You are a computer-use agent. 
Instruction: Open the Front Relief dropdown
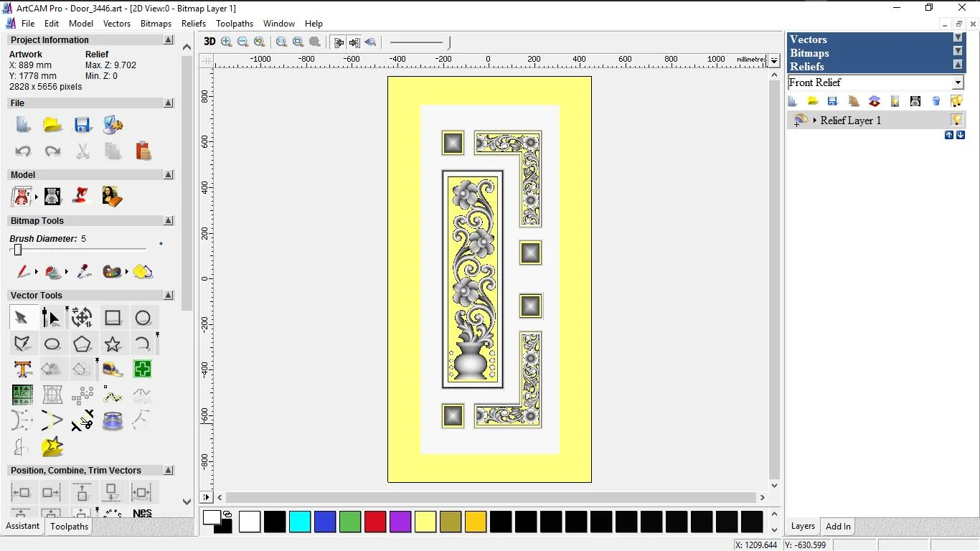click(957, 83)
